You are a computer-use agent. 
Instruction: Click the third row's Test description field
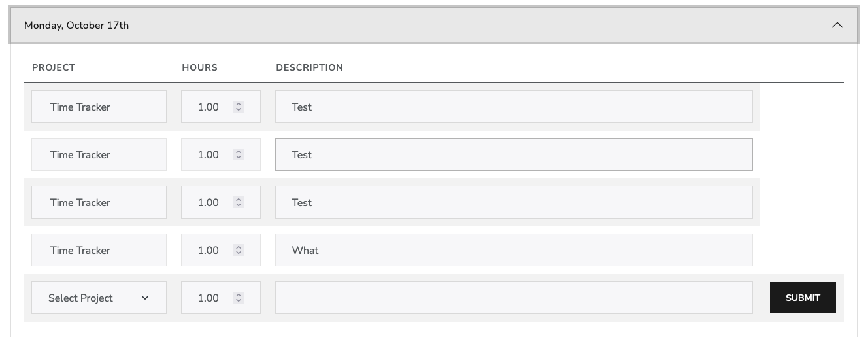click(x=514, y=202)
